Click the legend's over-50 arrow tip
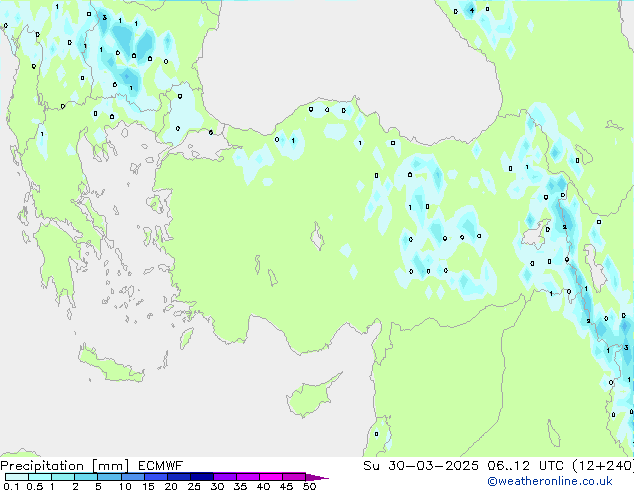 tap(317, 477)
